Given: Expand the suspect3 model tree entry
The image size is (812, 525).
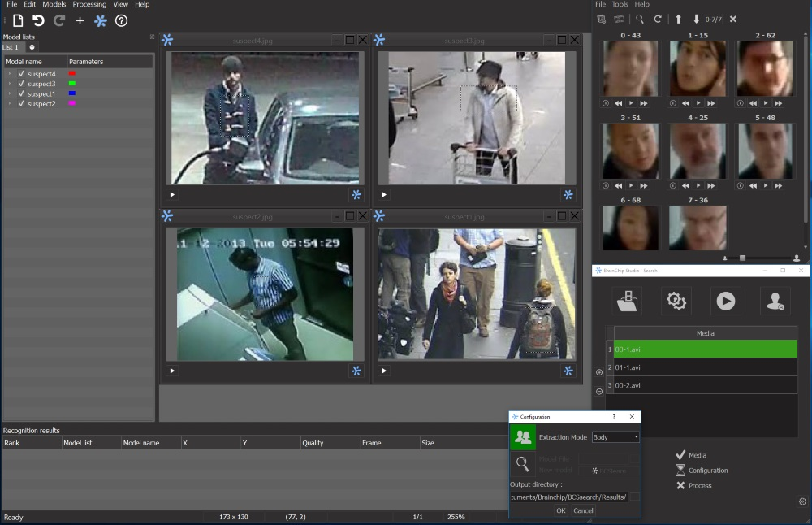Looking at the screenshot, I should 11,83.
